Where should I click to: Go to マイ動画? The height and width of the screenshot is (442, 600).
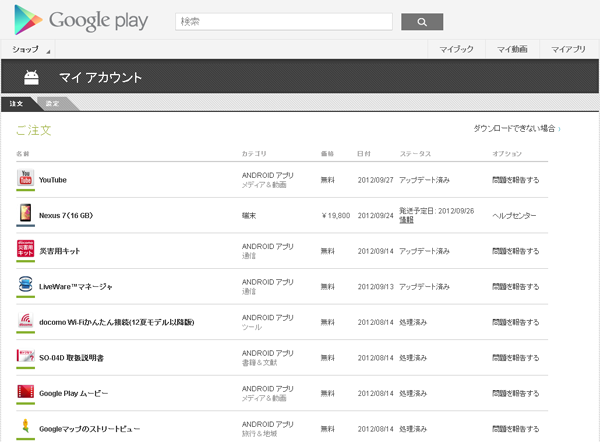(512, 49)
